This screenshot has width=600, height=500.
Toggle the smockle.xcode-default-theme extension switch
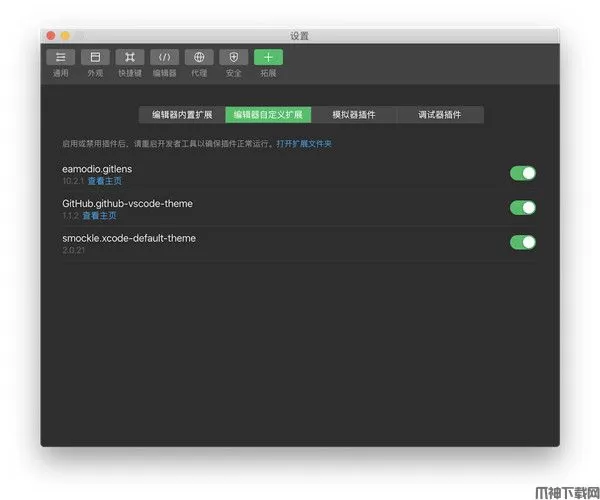(x=523, y=242)
